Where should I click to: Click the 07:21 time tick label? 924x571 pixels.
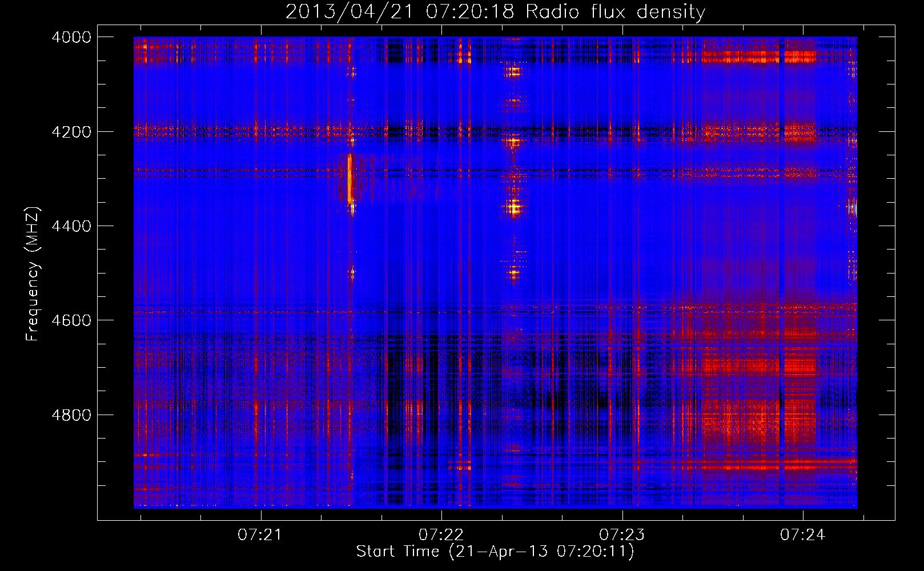coord(260,534)
